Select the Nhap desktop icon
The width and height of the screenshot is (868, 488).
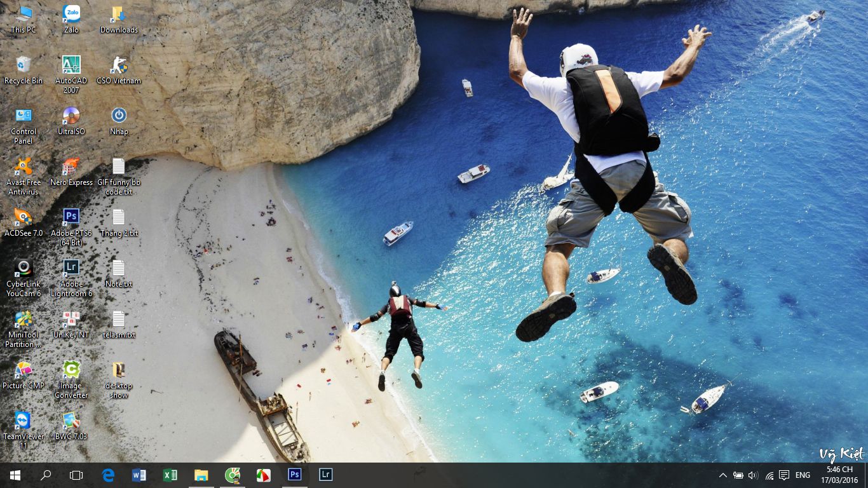[x=119, y=121]
